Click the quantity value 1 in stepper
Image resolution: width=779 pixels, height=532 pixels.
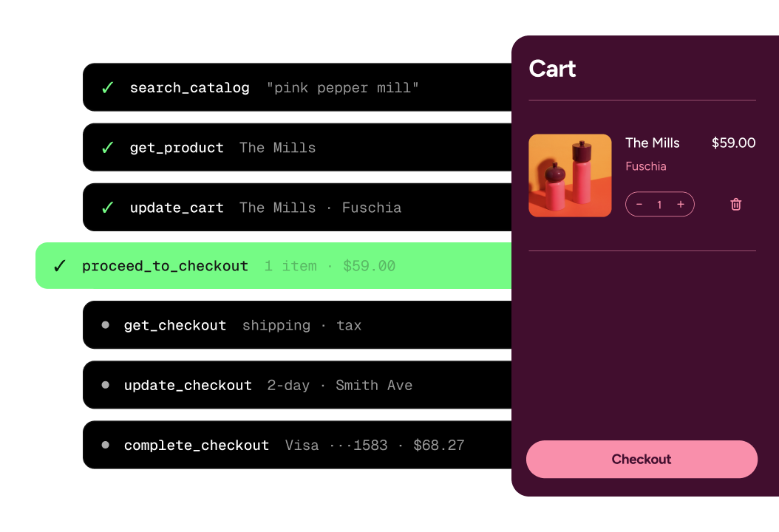[659, 205]
